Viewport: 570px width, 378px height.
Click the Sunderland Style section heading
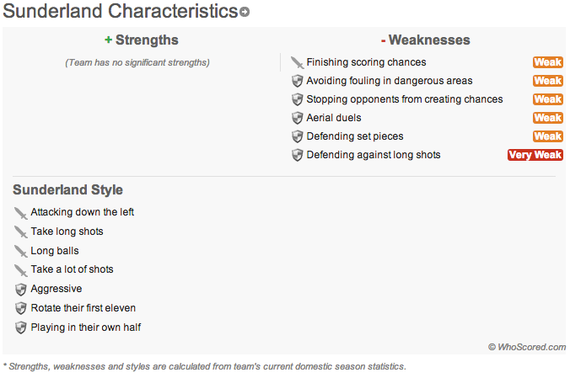coord(68,190)
